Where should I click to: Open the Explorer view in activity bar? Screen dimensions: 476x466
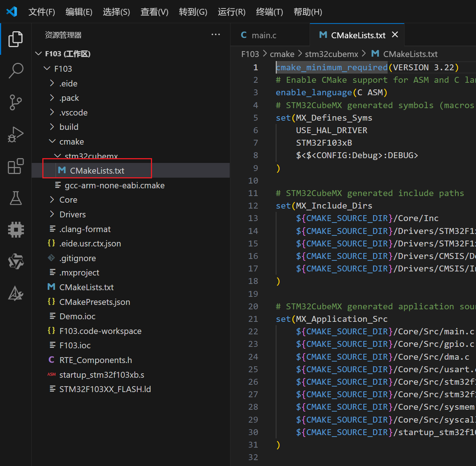coord(15,39)
